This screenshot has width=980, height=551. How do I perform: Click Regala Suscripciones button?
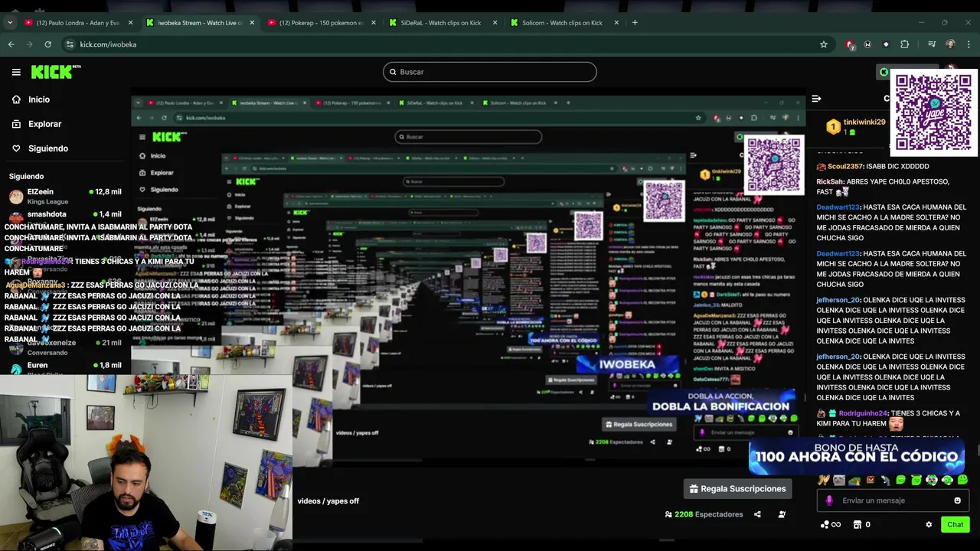coord(738,489)
